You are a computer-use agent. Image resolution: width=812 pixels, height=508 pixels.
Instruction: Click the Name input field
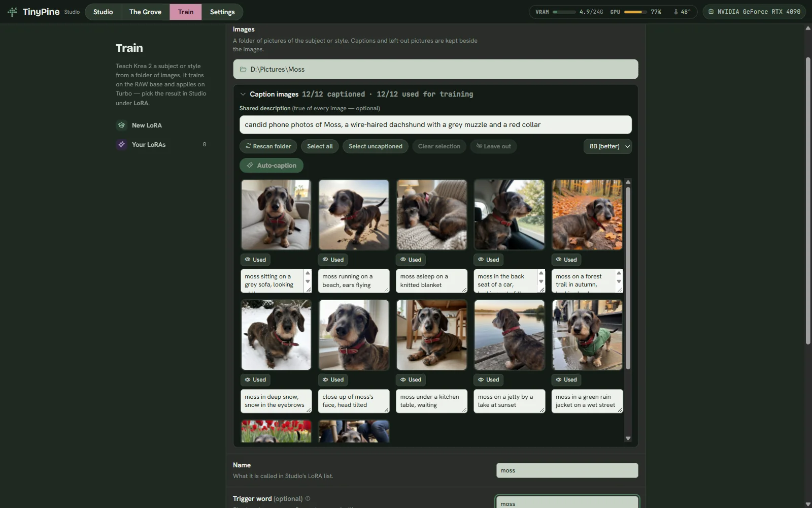[567, 470]
